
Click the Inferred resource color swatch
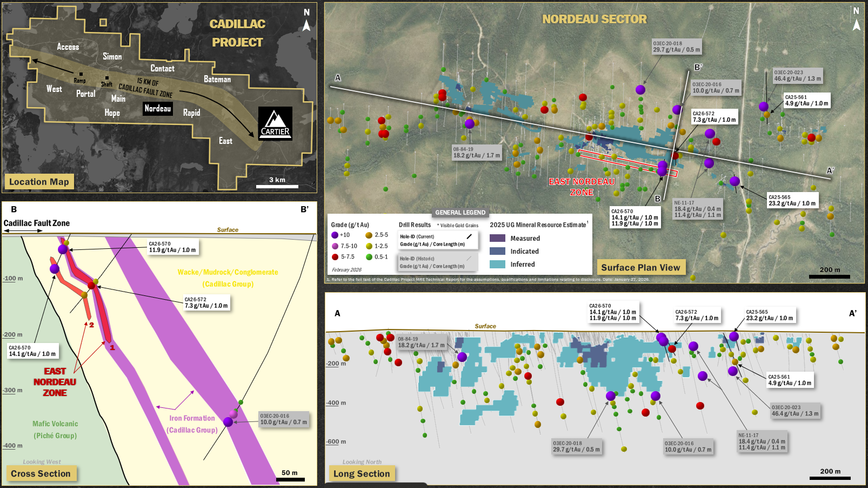pyautogui.click(x=497, y=265)
